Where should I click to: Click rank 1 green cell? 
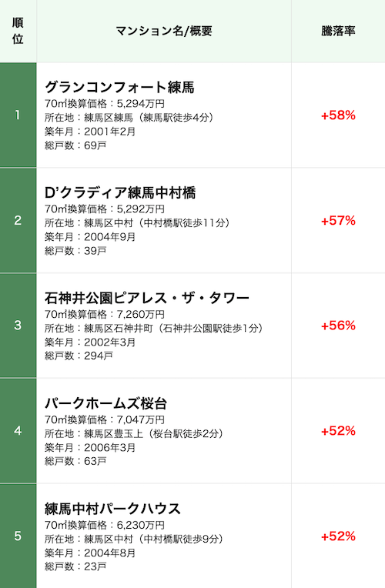pos(18,115)
